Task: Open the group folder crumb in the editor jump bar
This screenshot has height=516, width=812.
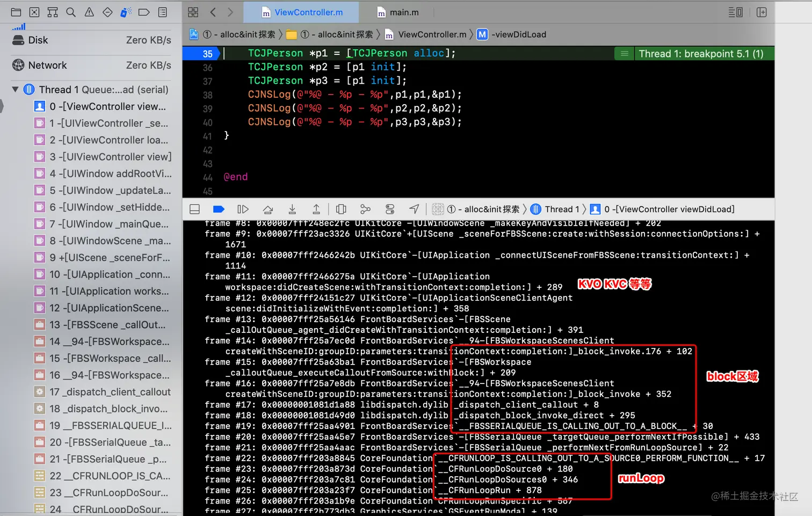Action: coord(329,34)
